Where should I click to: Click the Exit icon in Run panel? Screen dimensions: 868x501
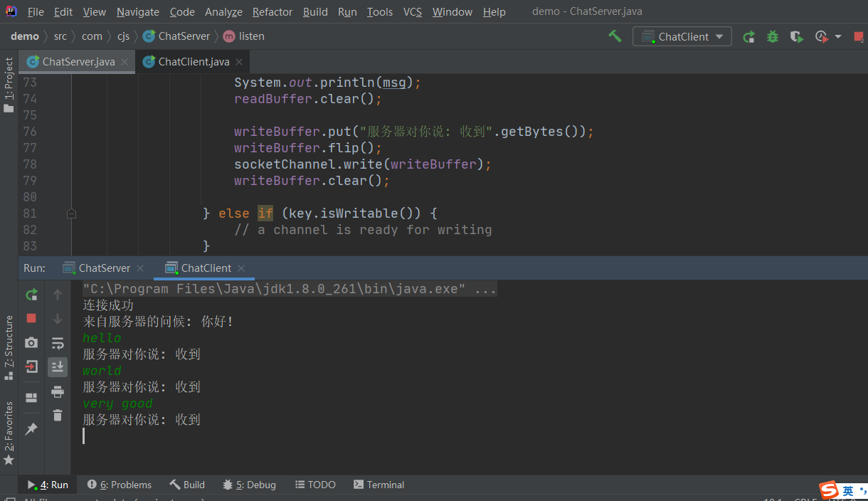coord(31,367)
